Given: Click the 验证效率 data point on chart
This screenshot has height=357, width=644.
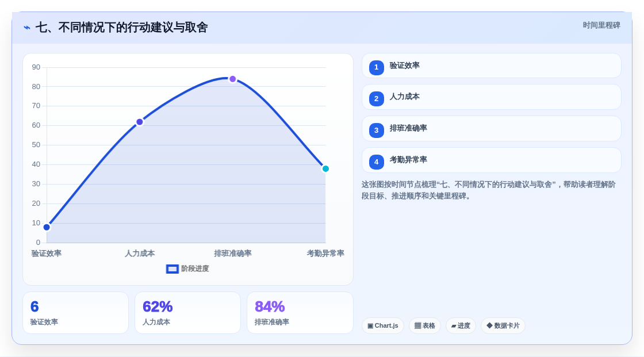Looking at the screenshot, I should 47,227.
